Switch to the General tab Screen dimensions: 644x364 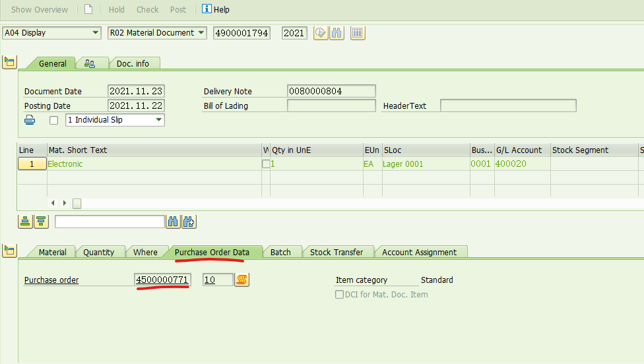52,63
